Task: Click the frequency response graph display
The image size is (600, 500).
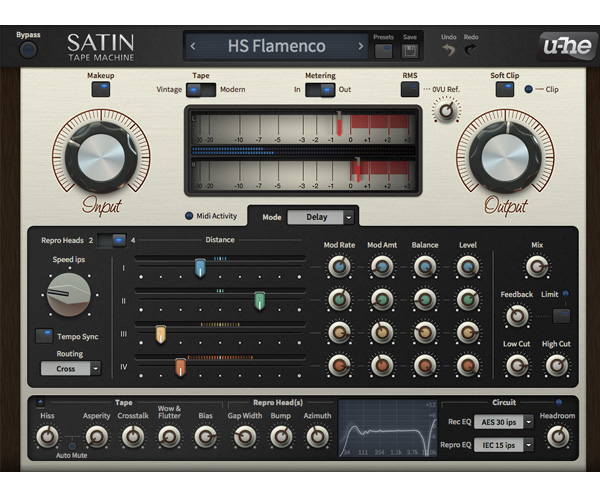Action: point(388,428)
